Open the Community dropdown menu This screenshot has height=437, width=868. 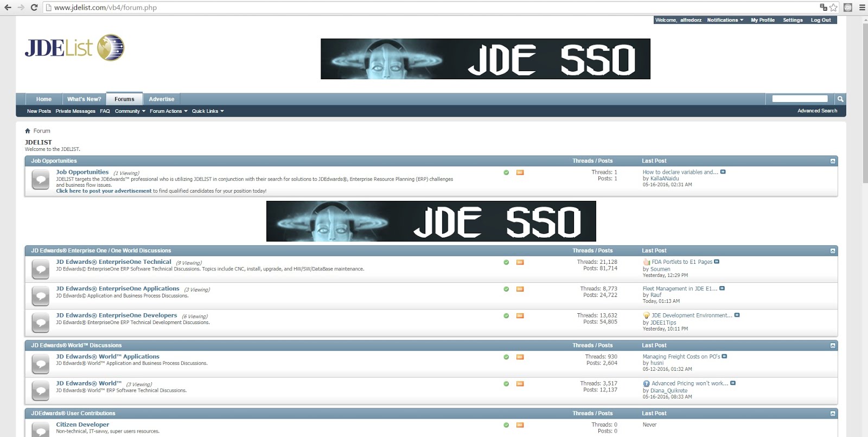pos(130,111)
